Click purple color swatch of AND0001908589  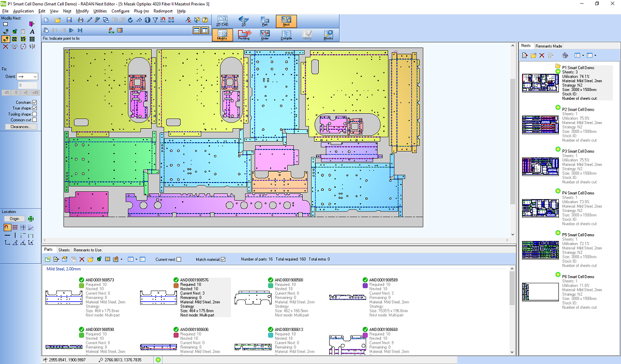click(x=365, y=285)
